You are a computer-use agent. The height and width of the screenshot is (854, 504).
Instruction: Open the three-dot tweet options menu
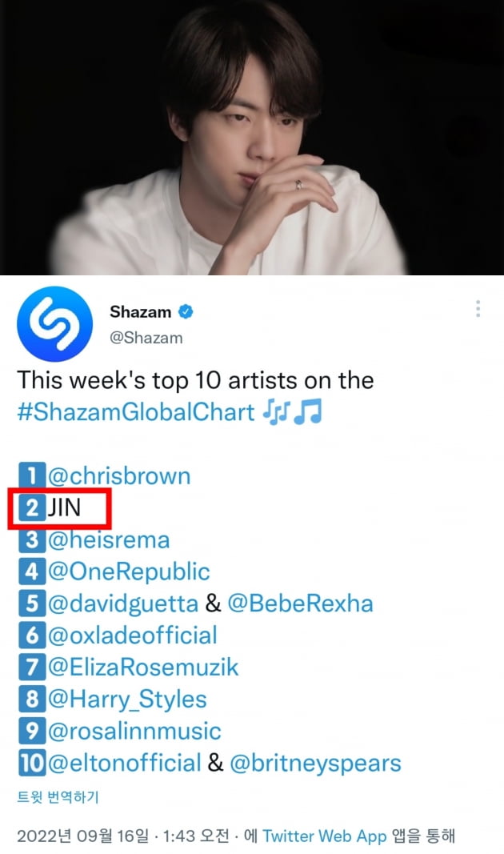coord(478,308)
